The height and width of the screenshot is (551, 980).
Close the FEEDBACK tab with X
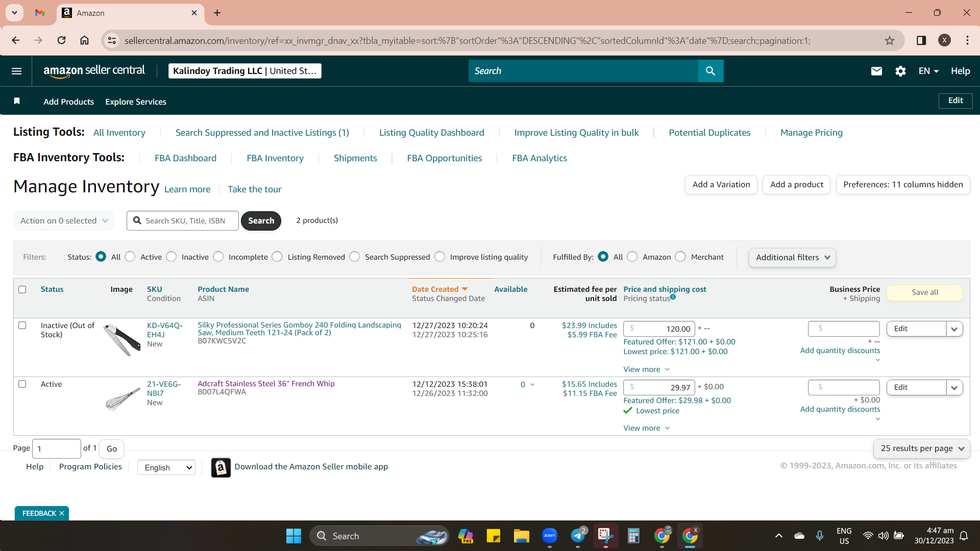coord(62,513)
